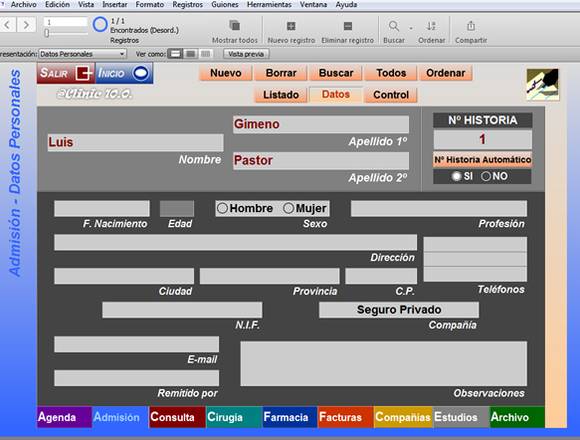Click the Apellido 1º field Gimeno

coord(321,124)
